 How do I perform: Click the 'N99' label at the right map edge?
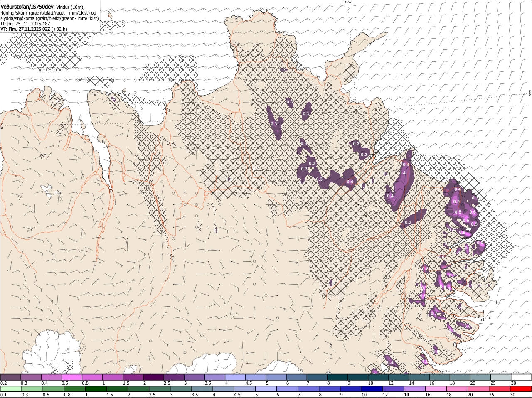coord(530,93)
